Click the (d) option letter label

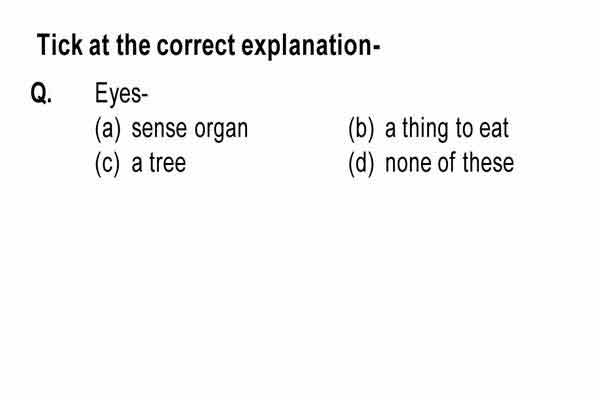pos(361,164)
